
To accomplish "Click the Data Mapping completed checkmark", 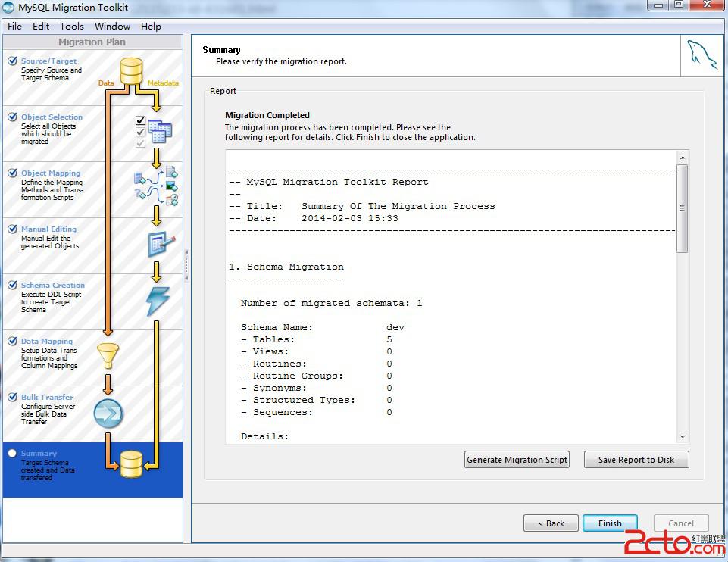I will click(x=13, y=341).
